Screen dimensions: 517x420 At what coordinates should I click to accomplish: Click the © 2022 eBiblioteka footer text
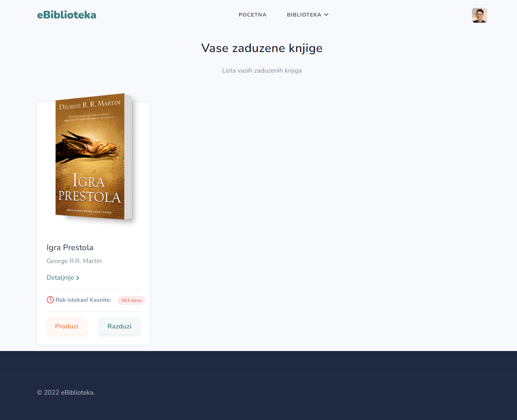66,393
